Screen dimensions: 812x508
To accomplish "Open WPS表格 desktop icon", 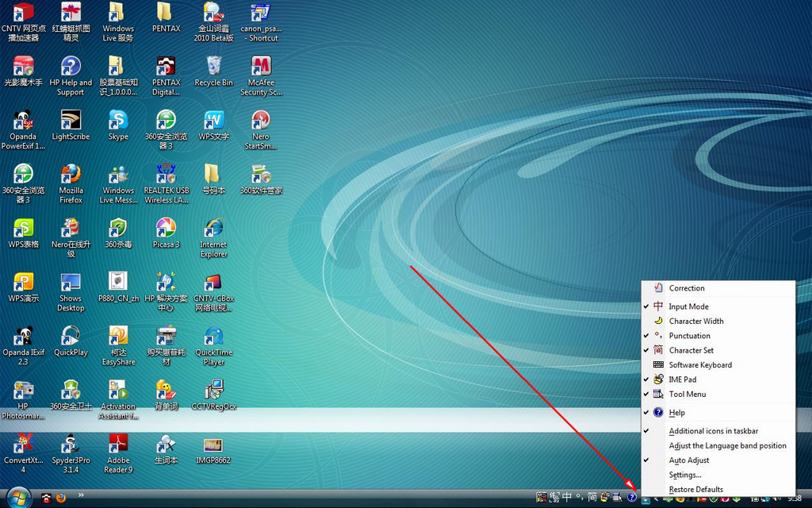I will pos(23,233).
